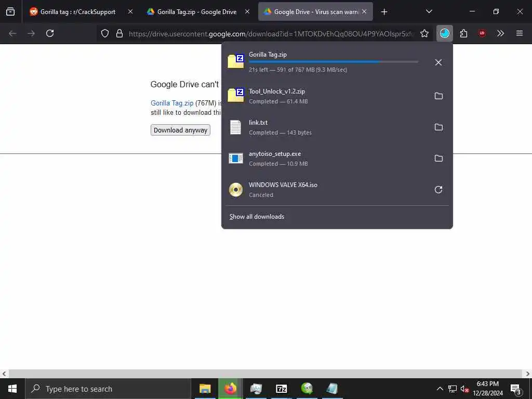532x399 pixels.
Task: Show hidden system tray icons
Action: [x=440, y=389]
